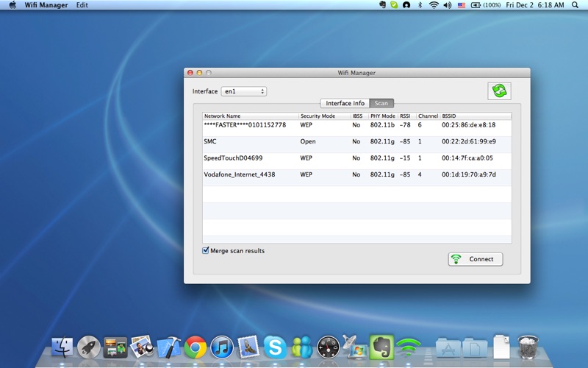Open the Wi-Fi status menu in menu bar

pos(434,5)
